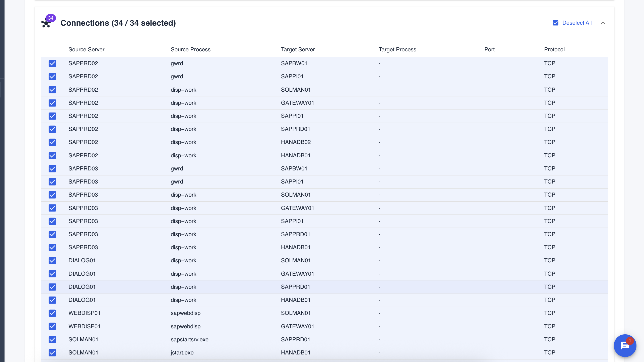Select the sapstartsrv.exe source process cell
Viewport: 644px width, 362px height.
[189, 339]
